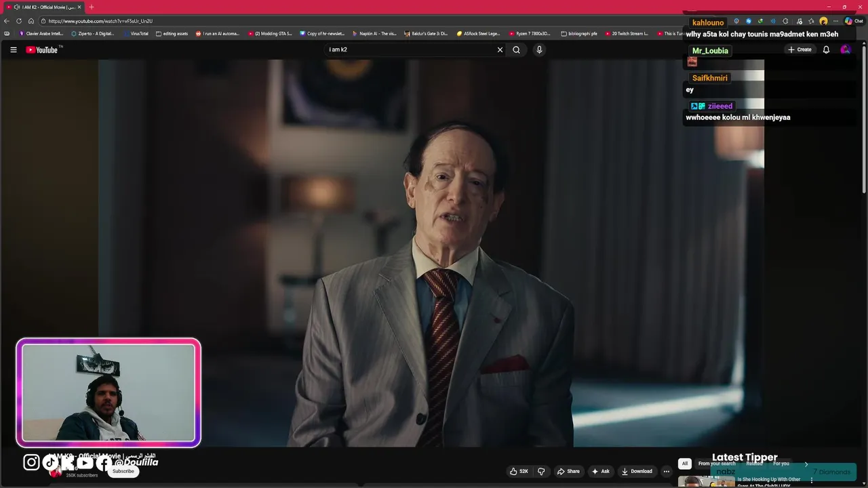Share the video
This screenshot has width=868, height=488.
click(568, 471)
